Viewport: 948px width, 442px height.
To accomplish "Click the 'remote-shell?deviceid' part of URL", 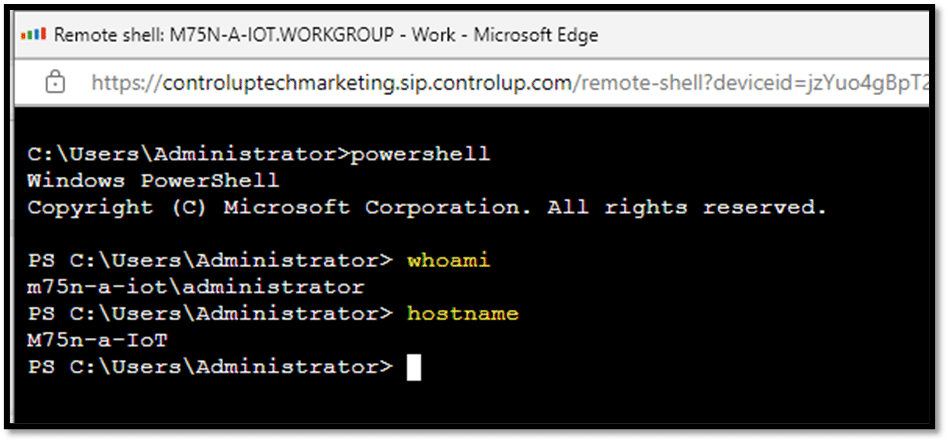I will click(x=679, y=82).
